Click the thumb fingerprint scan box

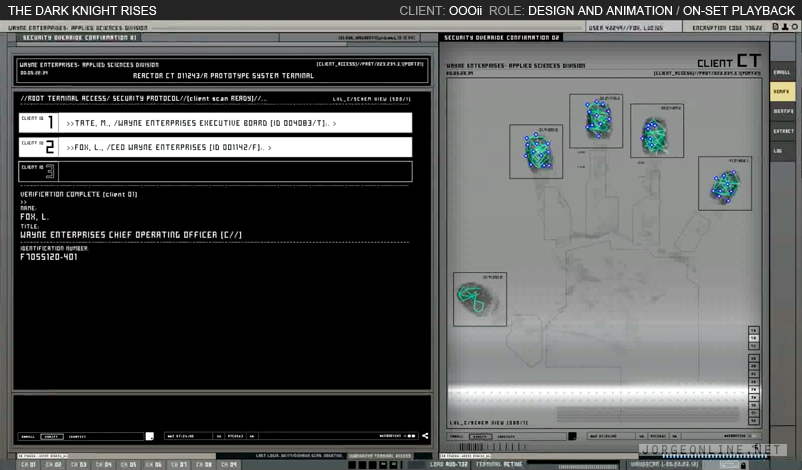click(x=480, y=299)
